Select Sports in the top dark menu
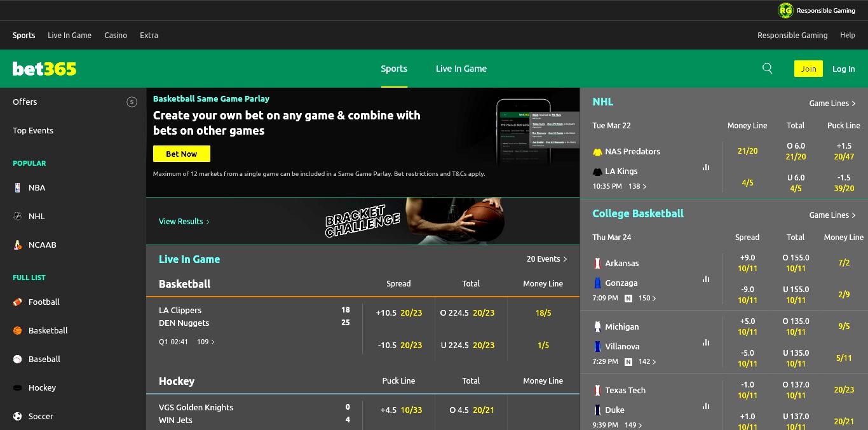Screen dimensions: 868x430 (x=24, y=35)
